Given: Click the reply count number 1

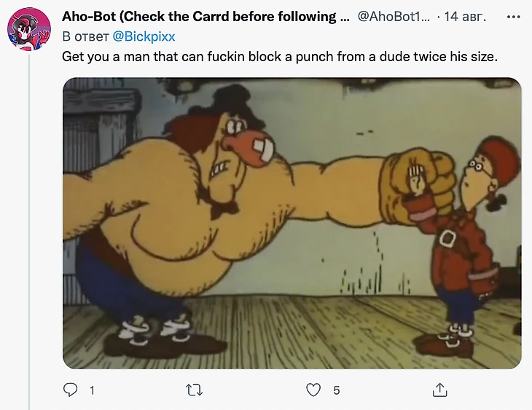Looking at the screenshot, I should click(x=92, y=390).
